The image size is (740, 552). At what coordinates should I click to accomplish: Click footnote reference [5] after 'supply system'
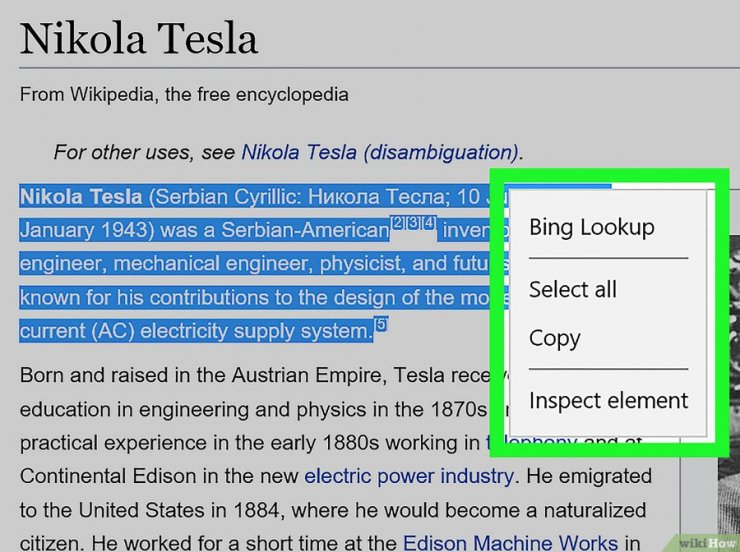coord(381,324)
